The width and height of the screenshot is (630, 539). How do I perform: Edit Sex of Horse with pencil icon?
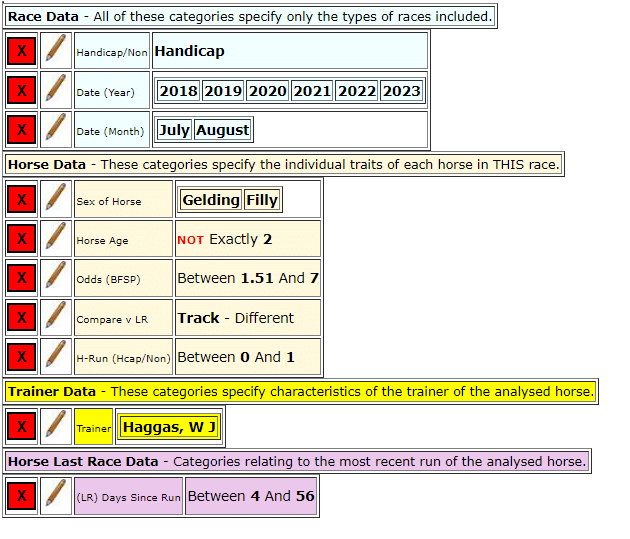[x=56, y=199]
